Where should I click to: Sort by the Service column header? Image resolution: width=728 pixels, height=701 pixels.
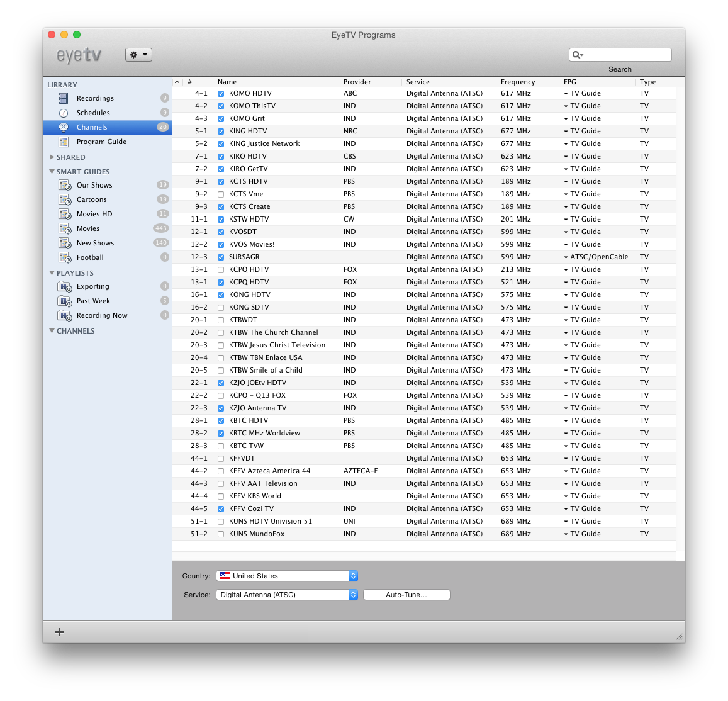pyautogui.click(x=449, y=82)
